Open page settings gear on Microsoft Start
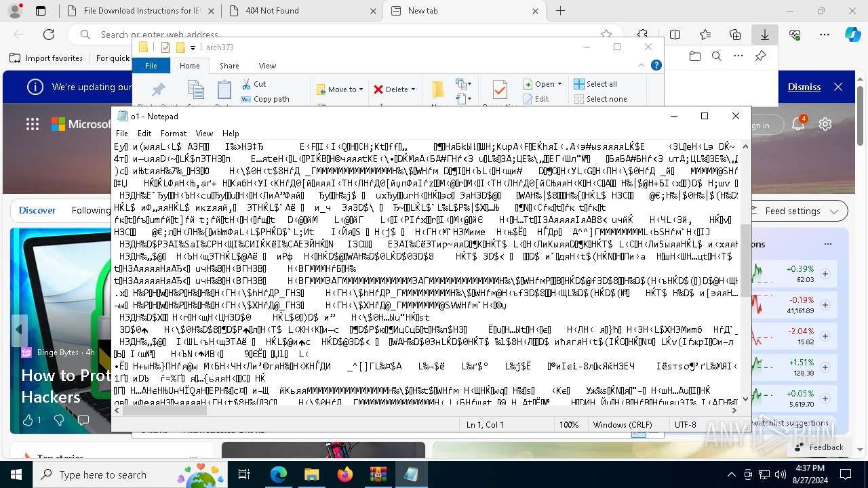Screen dimensions: 868x488 825,124
